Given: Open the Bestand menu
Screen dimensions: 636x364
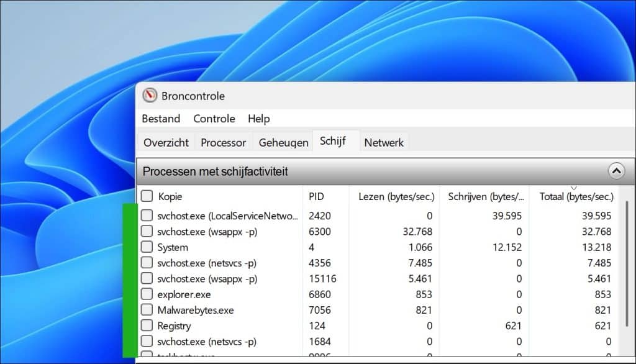Looking at the screenshot, I should tap(161, 119).
